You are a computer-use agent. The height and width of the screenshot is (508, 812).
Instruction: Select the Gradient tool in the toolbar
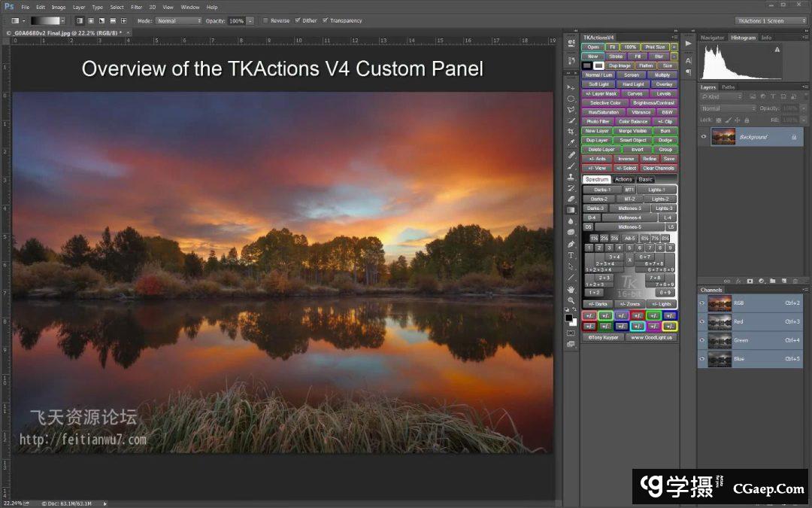point(571,210)
